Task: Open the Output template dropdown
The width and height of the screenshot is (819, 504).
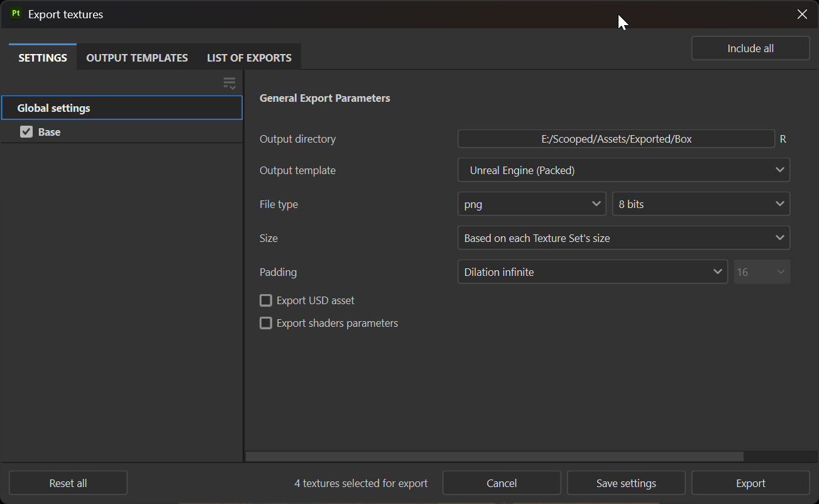Action: 624,170
